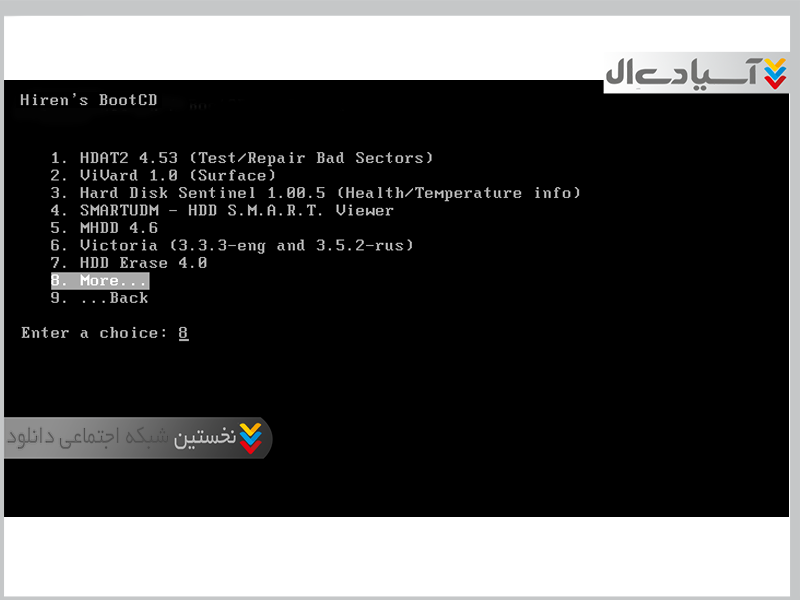The image size is (800, 600).
Task: Click the (Test/Repair Bad Sectors) description
Action: 311,158
